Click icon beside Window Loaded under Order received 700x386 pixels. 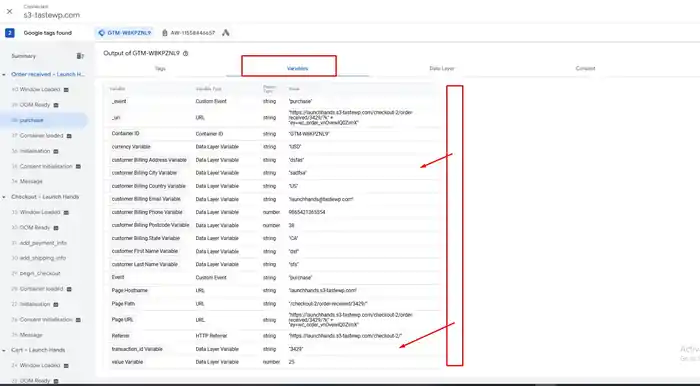(x=66, y=90)
